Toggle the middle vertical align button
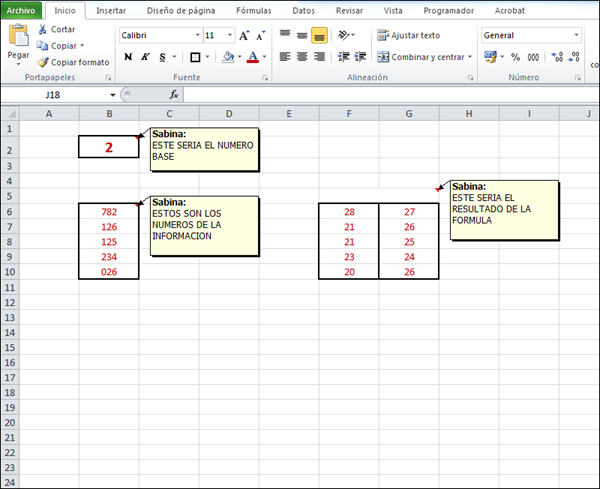Viewport: 600px width, 489px height. (302, 35)
